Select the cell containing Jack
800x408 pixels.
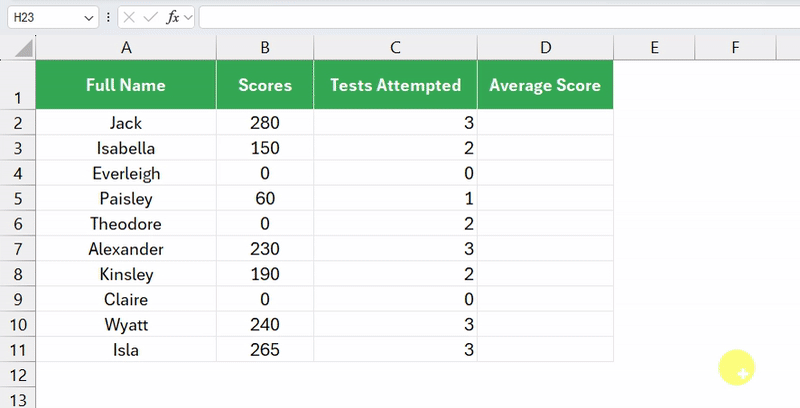click(x=126, y=123)
